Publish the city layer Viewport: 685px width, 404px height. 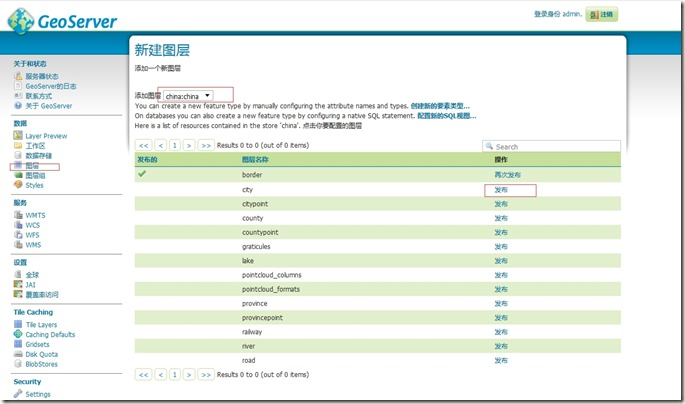tap(501, 190)
